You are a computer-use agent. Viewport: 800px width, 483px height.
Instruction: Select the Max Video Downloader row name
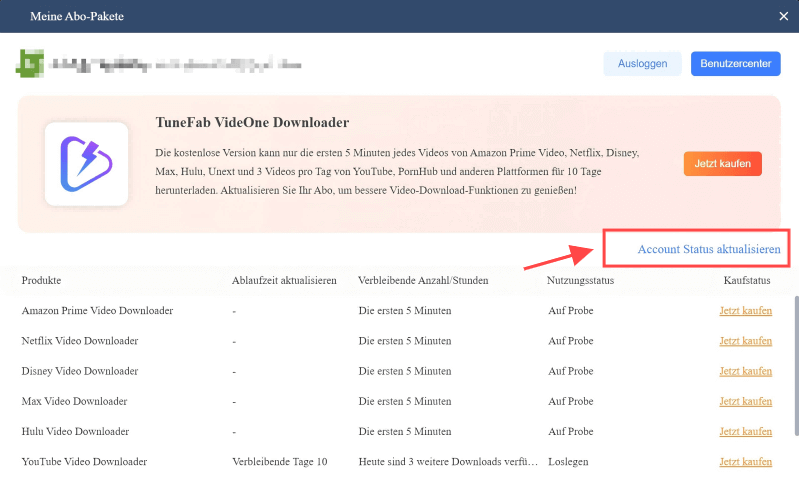click(x=74, y=401)
